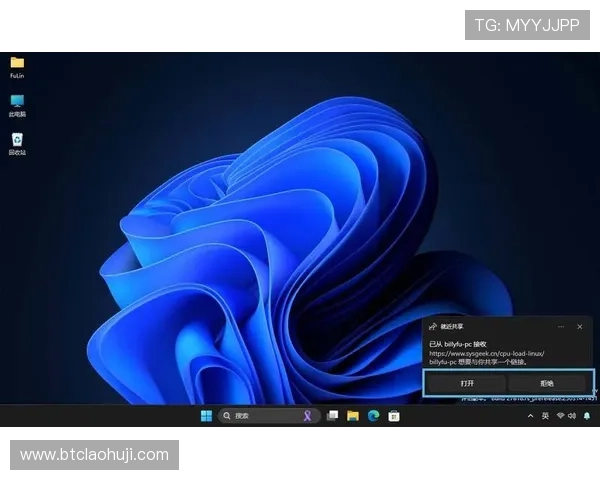
Task: Open Microsoft Store from the taskbar
Action: pyautogui.click(x=394, y=416)
